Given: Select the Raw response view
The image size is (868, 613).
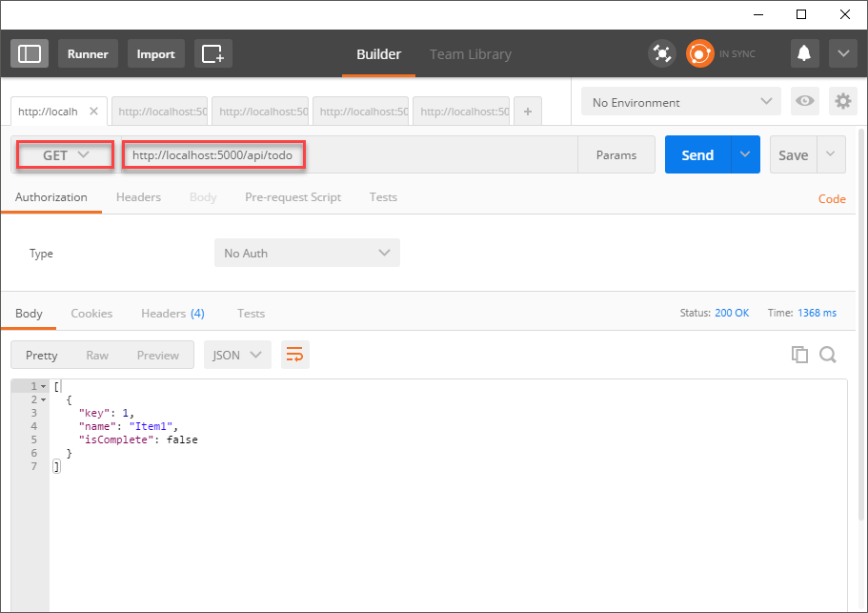Looking at the screenshot, I should click(97, 355).
